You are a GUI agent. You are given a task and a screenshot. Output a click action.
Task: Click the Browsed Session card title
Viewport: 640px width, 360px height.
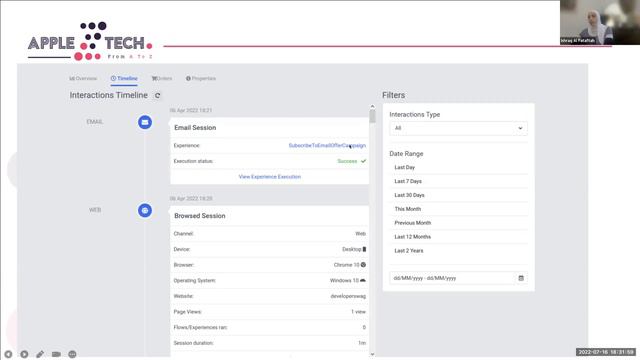click(x=200, y=216)
